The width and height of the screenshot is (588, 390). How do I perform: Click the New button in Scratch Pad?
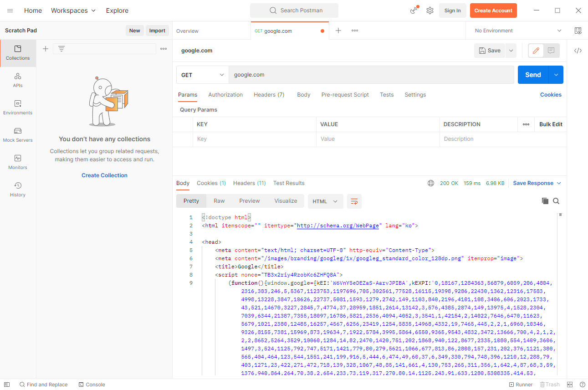click(x=135, y=31)
